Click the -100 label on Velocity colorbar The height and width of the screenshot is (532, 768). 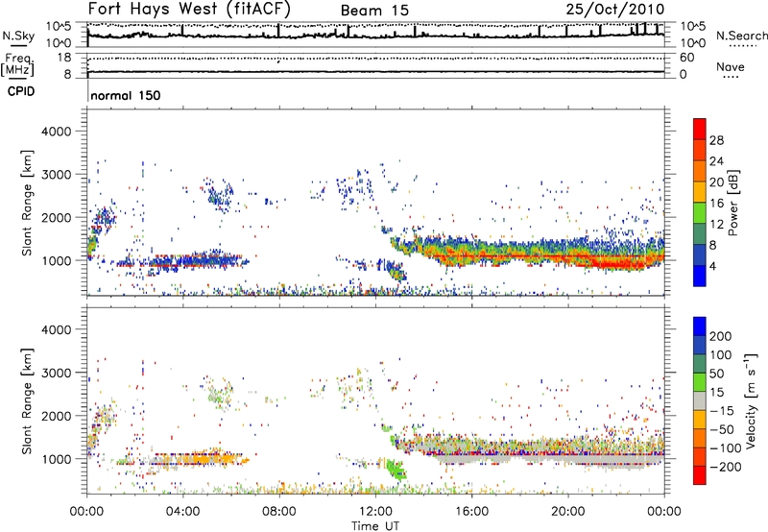click(726, 447)
